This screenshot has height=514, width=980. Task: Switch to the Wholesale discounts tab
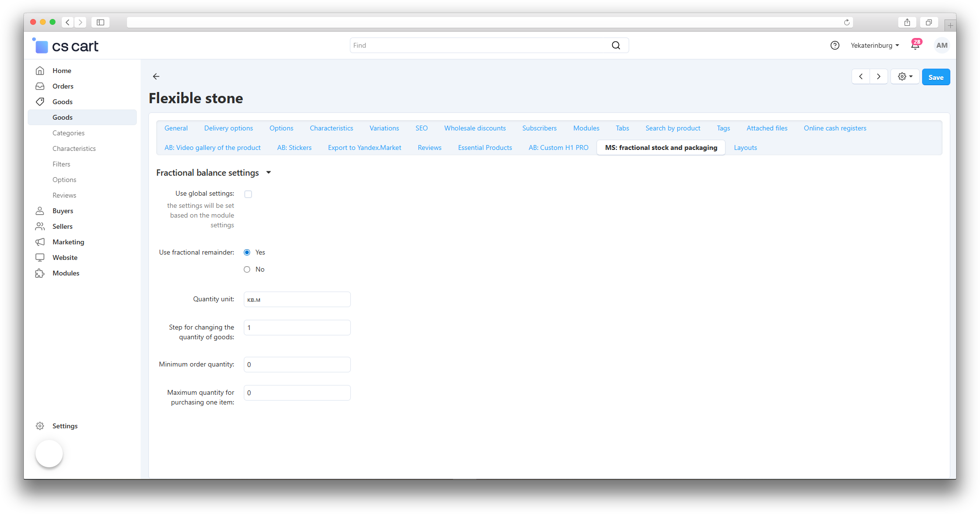(475, 128)
